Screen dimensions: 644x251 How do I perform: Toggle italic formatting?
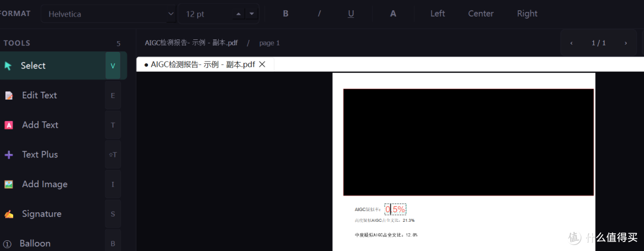(x=319, y=14)
